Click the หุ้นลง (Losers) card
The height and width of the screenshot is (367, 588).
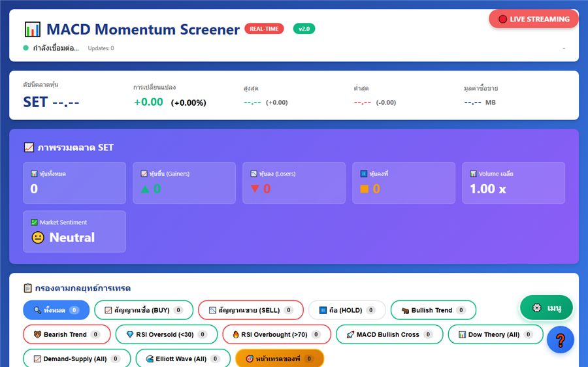(294, 183)
